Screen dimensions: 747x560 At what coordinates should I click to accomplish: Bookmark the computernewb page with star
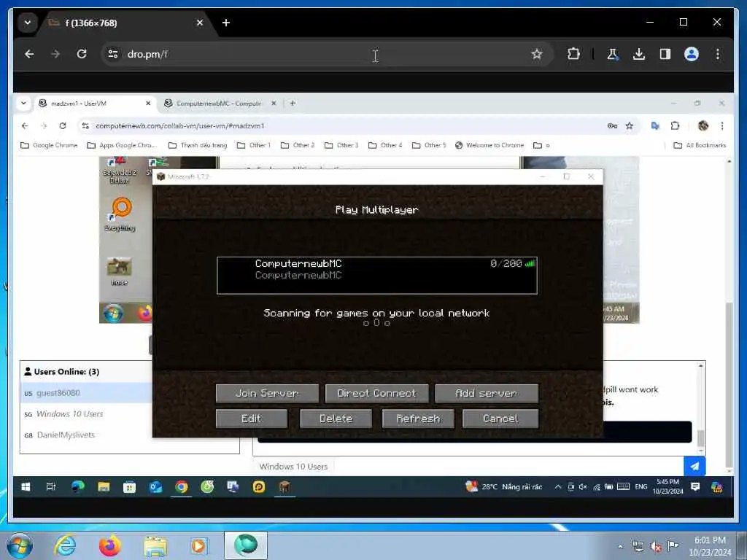tap(630, 125)
